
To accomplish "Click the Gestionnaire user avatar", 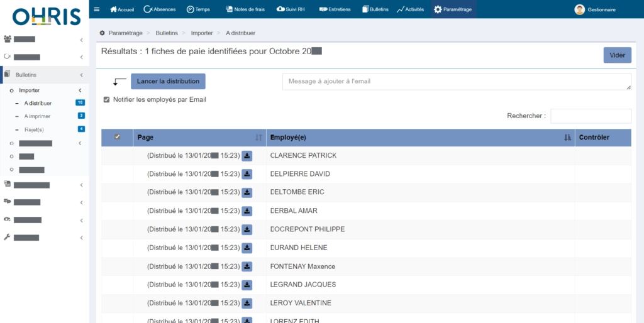I will [579, 9].
